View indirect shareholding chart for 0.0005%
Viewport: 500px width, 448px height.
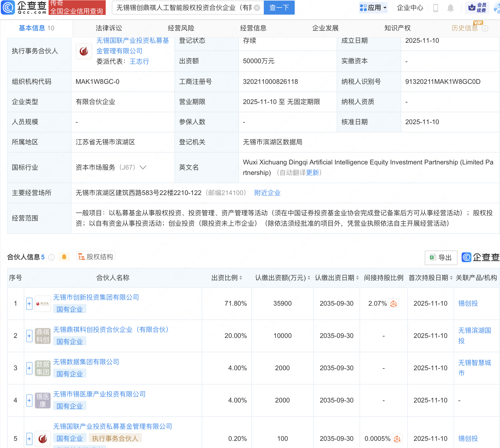[x=397, y=439]
